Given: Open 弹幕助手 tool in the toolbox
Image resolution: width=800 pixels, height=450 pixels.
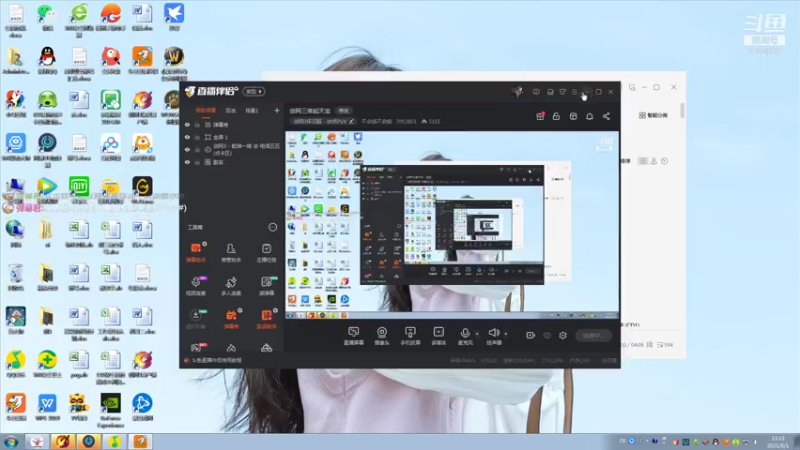Looking at the screenshot, I should pyautogui.click(x=195, y=252).
